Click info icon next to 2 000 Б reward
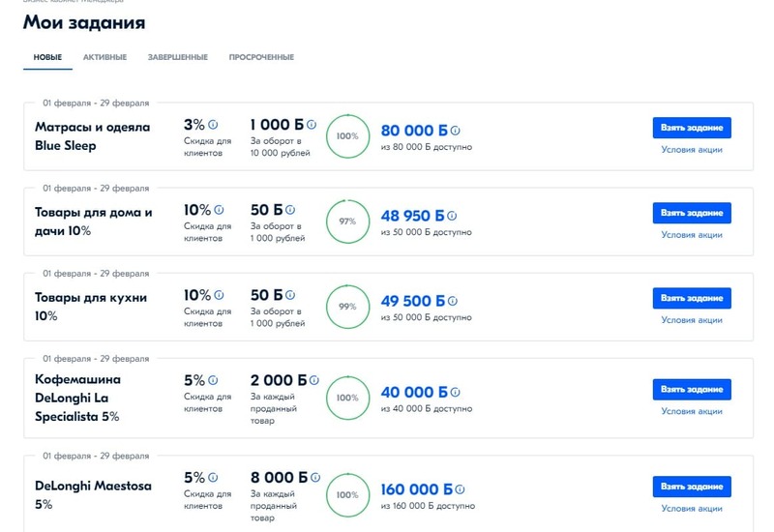The image size is (774, 532). tap(313, 381)
